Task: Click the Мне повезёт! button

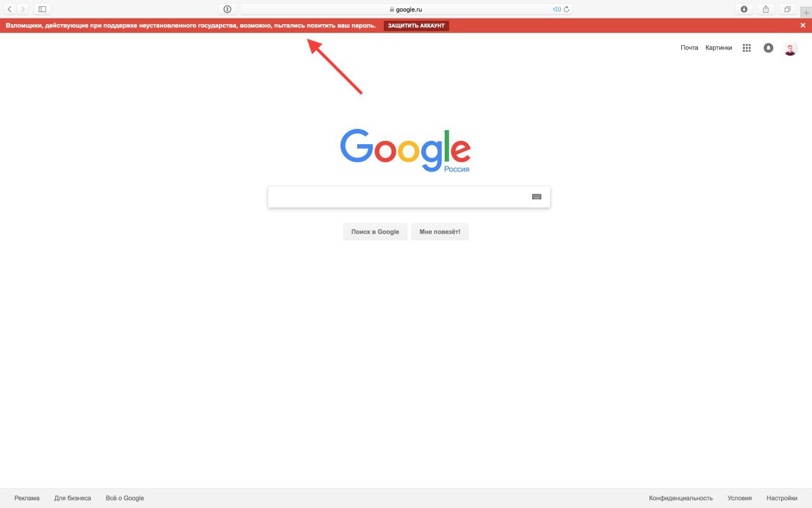Action: [440, 232]
